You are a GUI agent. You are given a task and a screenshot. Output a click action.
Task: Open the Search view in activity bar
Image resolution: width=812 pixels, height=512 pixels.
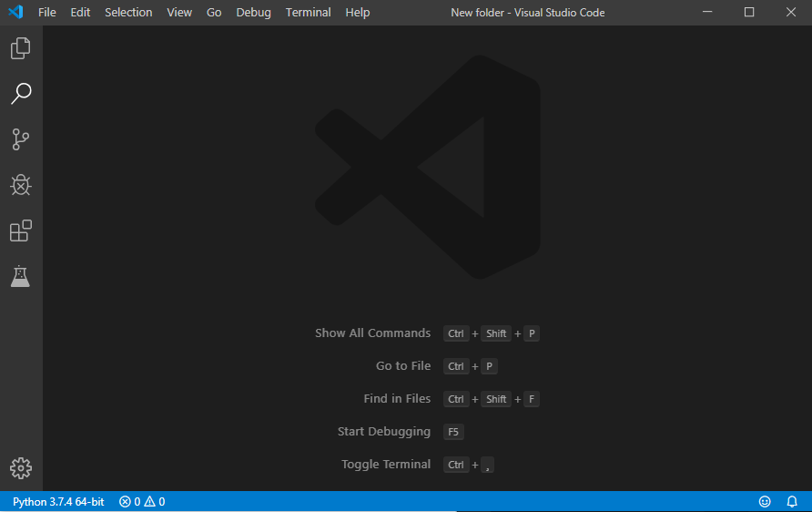(x=21, y=94)
